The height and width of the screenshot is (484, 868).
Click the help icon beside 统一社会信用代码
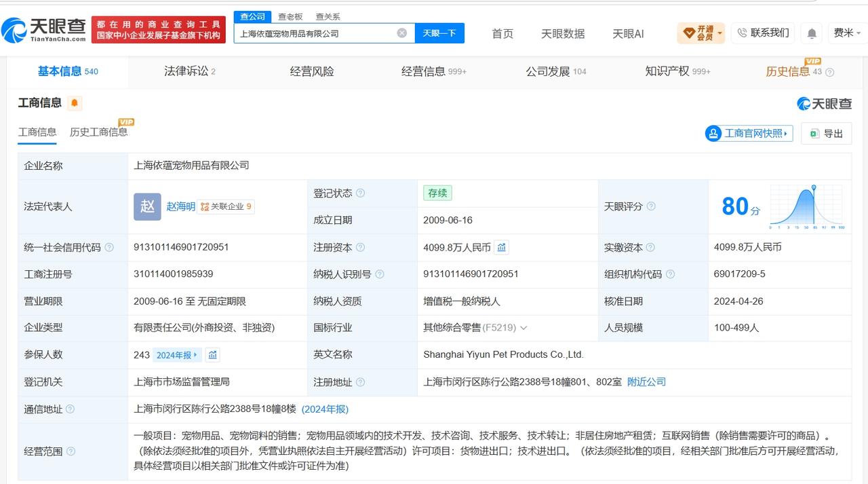[109, 248]
